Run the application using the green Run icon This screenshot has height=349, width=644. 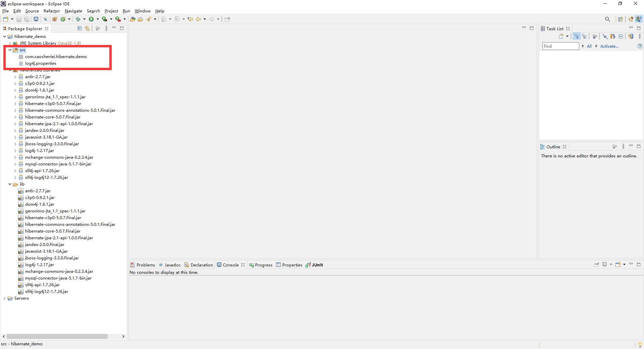point(92,19)
